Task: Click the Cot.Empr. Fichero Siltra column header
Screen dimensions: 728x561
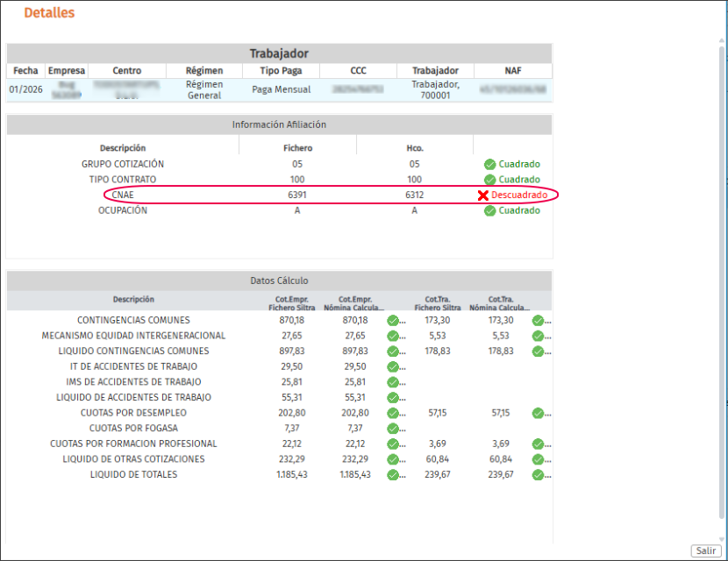Action: 291,303
